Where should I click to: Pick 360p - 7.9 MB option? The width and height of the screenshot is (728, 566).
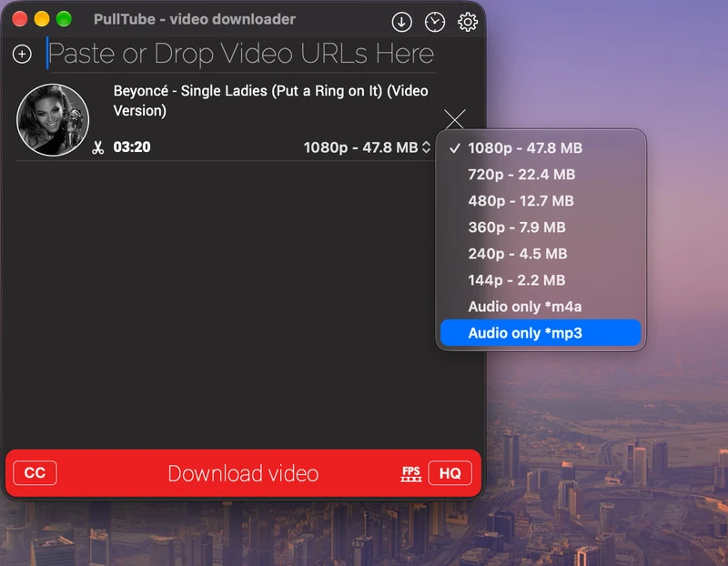tap(541, 227)
